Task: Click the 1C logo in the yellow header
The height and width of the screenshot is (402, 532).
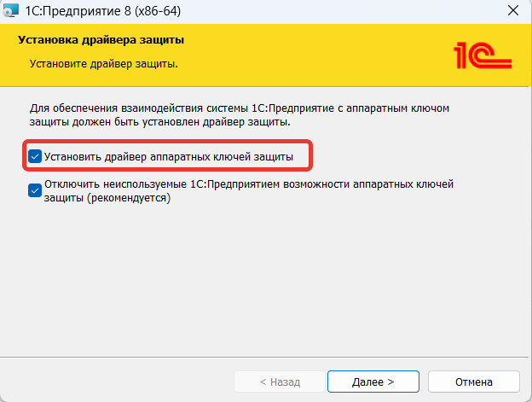Action: tap(482, 56)
